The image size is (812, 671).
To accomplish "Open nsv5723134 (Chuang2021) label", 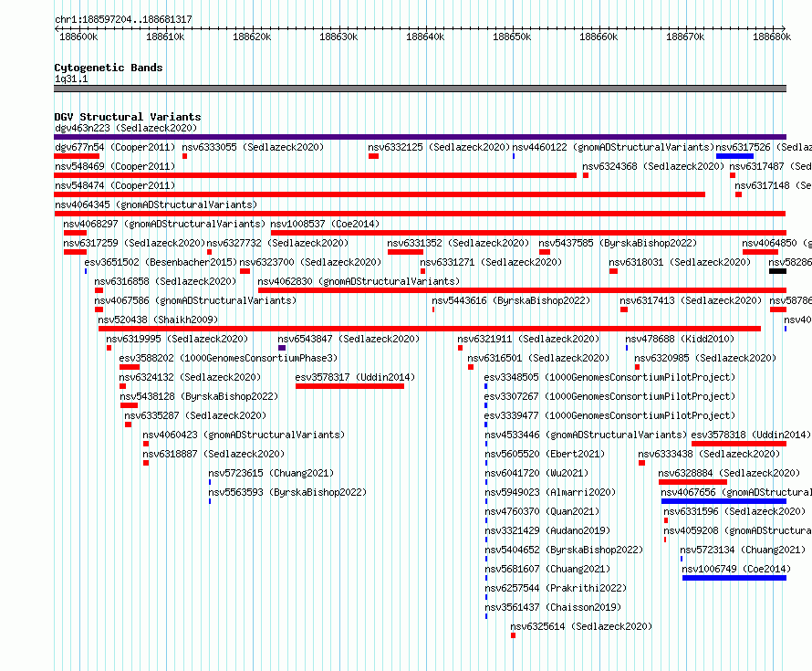I will point(744,550).
